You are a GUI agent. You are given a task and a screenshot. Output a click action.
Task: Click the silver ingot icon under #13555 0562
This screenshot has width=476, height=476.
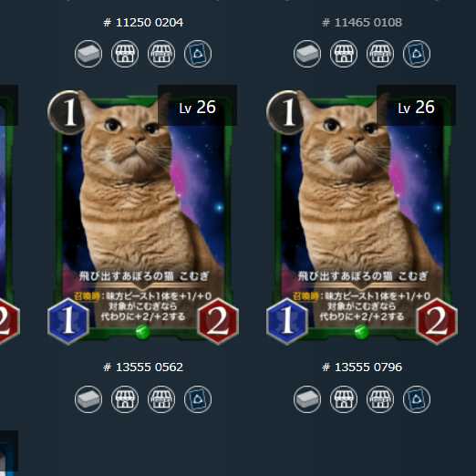88,399
